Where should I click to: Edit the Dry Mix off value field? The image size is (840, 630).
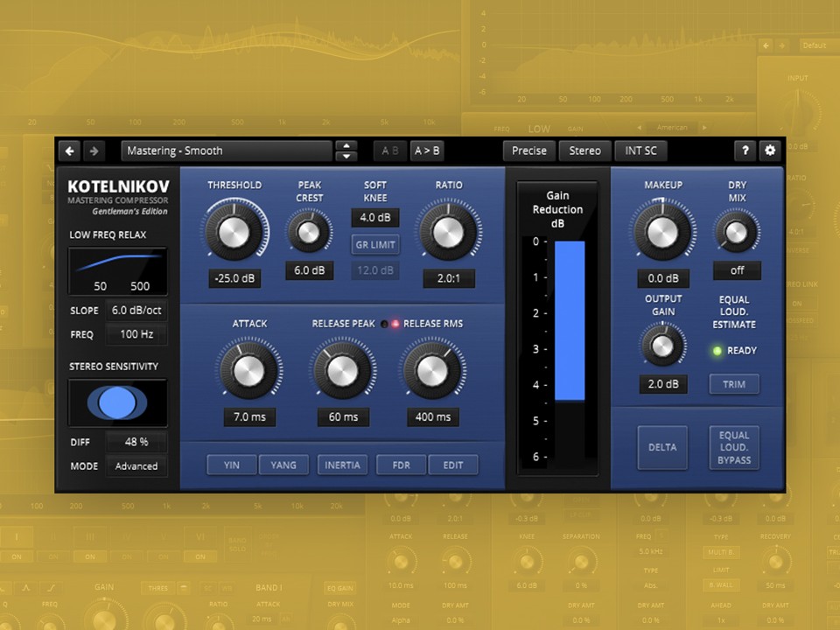pos(737,270)
